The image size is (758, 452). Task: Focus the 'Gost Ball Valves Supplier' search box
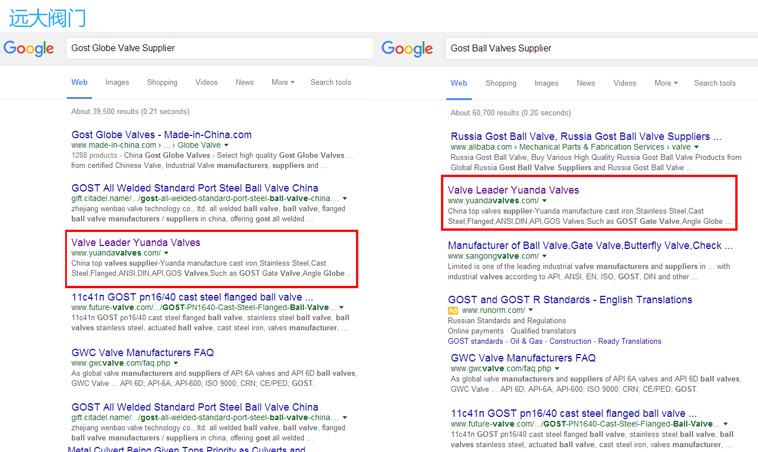coord(601,48)
